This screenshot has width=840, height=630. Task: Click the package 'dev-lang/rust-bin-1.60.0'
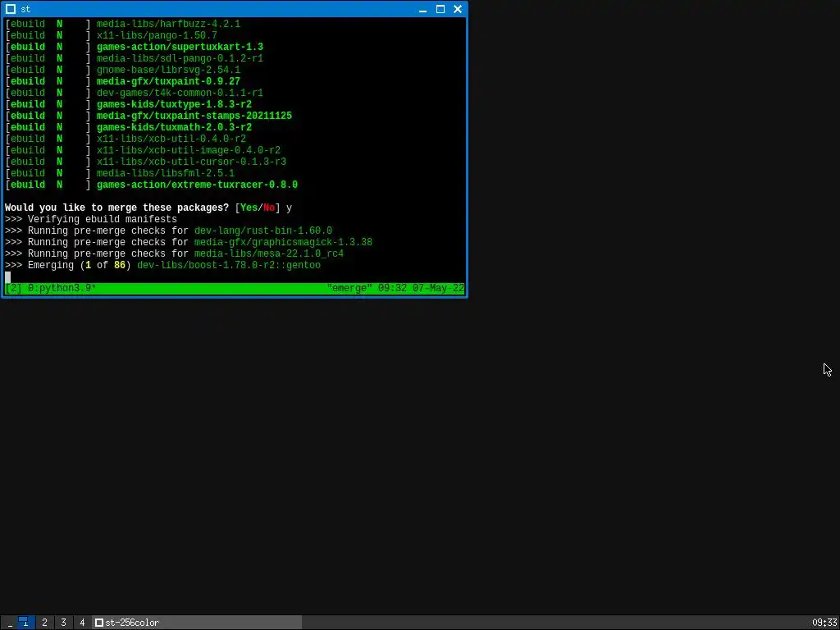pos(263,231)
